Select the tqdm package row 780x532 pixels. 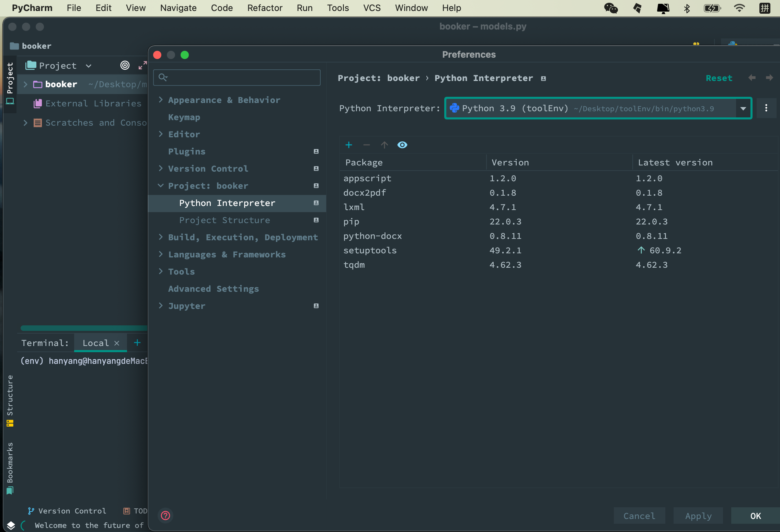point(559,265)
